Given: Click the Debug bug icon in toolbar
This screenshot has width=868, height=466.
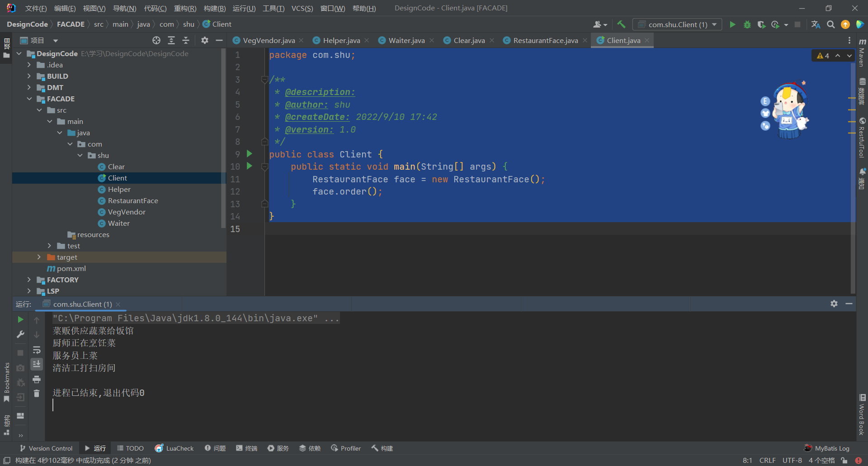Looking at the screenshot, I should [x=747, y=24].
